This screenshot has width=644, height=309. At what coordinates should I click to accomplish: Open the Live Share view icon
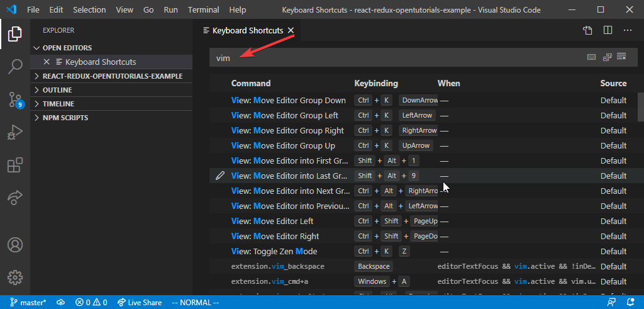pyautogui.click(x=15, y=198)
